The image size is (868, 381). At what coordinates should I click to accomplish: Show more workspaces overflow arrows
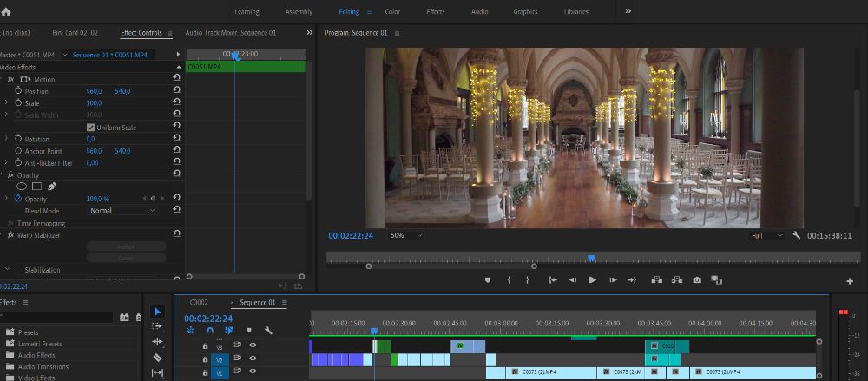pyautogui.click(x=628, y=11)
